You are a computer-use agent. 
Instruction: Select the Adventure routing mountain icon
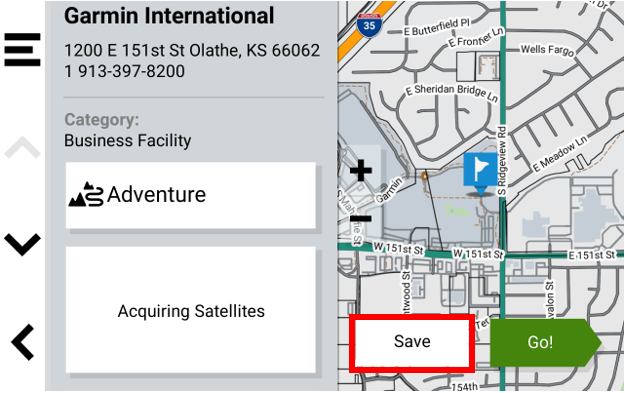coord(86,195)
